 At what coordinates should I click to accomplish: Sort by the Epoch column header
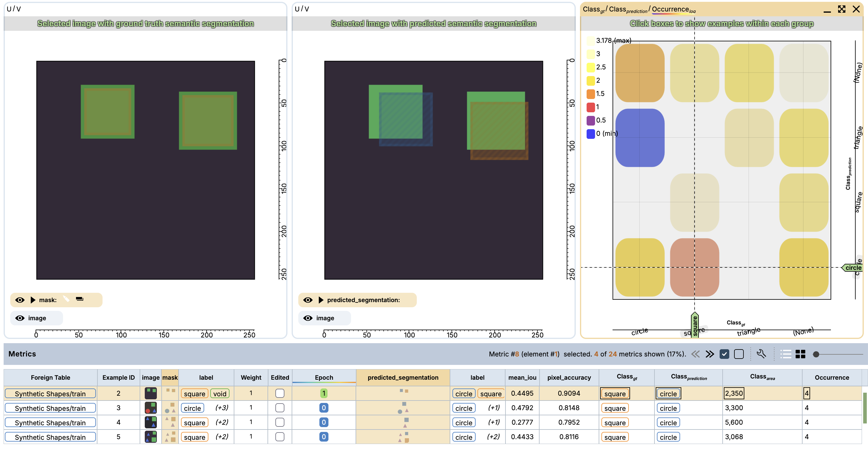324,377
